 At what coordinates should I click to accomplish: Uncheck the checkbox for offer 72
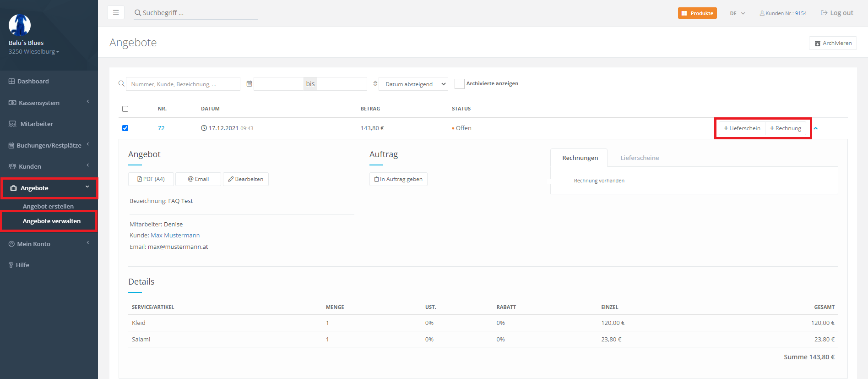(x=125, y=128)
